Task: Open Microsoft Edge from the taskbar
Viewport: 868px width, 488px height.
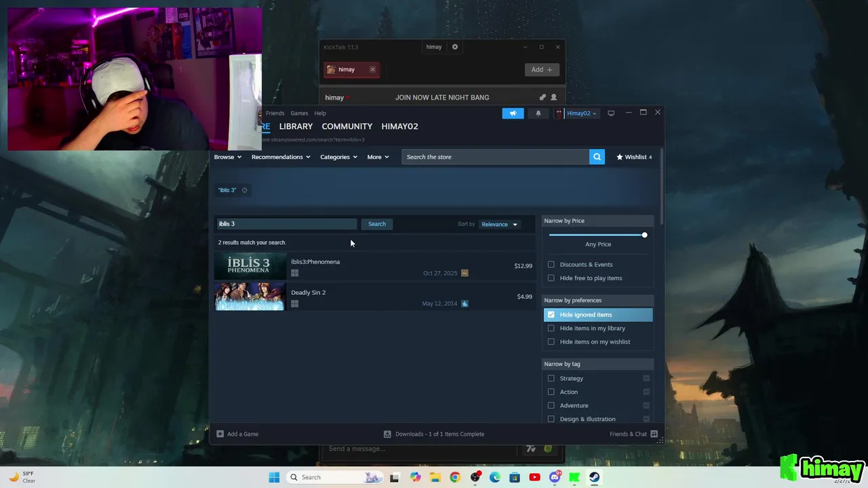Action: coord(495,477)
